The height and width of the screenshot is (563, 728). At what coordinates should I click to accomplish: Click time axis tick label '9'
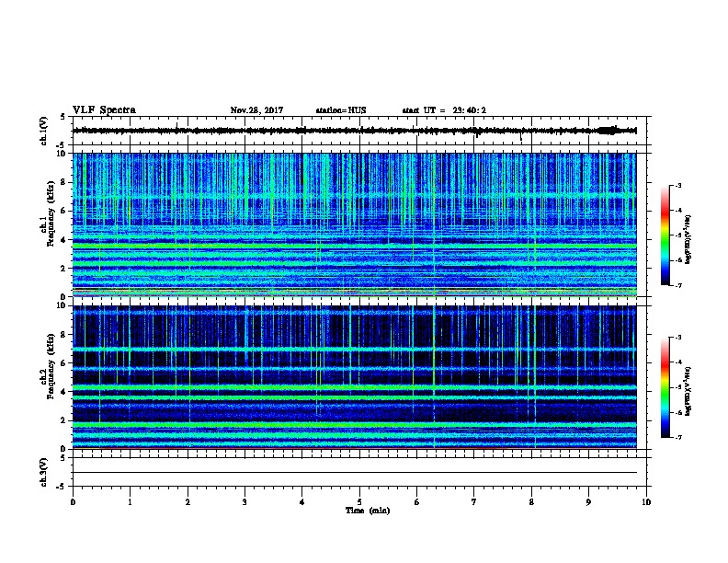(x=588, y=501)
